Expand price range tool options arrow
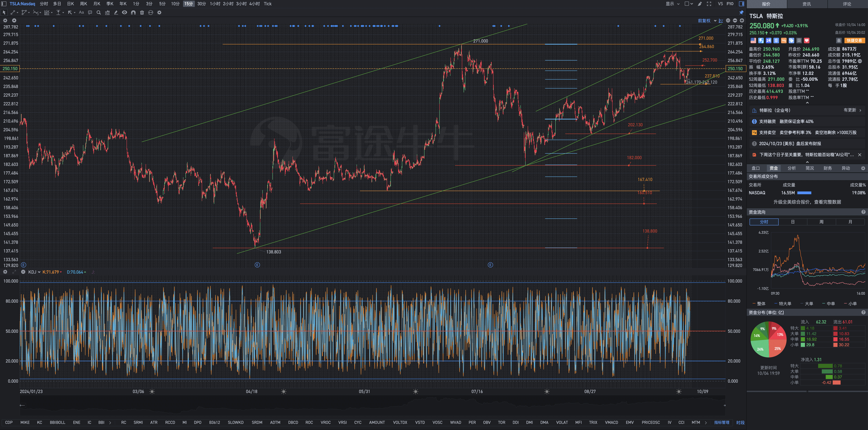Screen dimensions: 868x430 point(63,13)
